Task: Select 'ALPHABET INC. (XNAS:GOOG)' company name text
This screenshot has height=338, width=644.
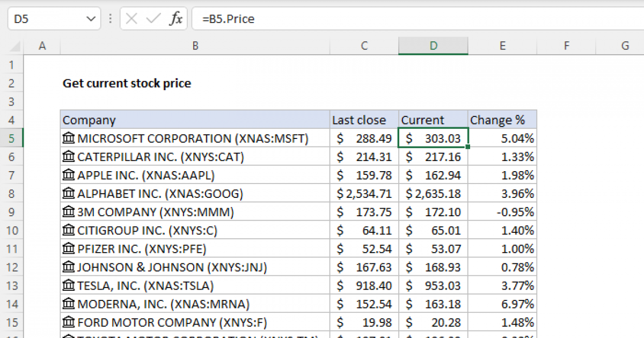Action: [x=160, y=194]
